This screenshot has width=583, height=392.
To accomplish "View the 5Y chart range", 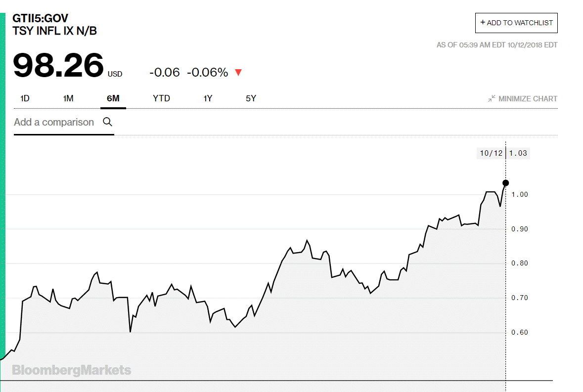I will coord(251,98).
